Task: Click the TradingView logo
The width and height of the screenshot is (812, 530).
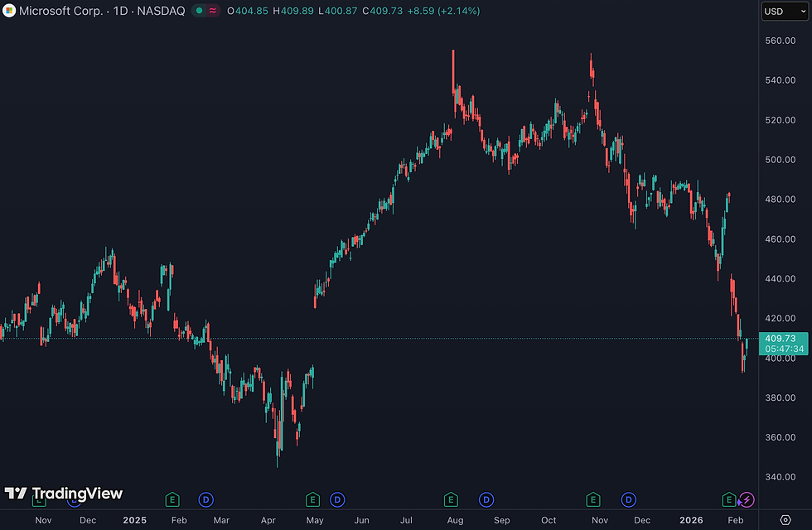Action: pos(63,494)
